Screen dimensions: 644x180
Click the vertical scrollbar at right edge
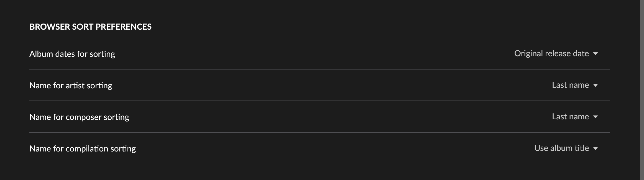[x=642, y=90]
